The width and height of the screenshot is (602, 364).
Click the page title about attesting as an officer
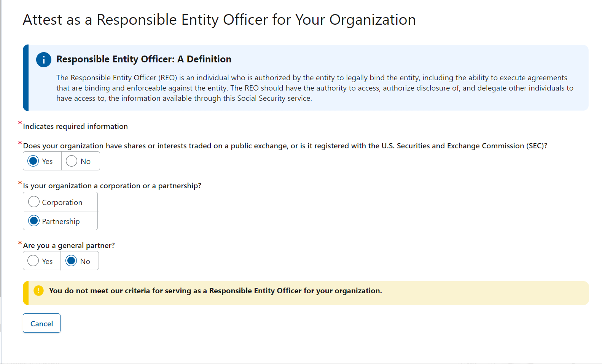click(x=219, y=20)
